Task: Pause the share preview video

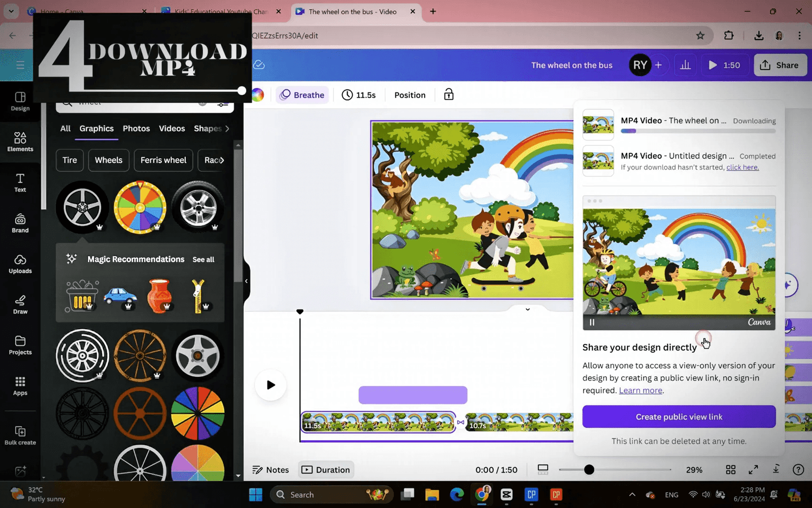Action: click(592, 322)
